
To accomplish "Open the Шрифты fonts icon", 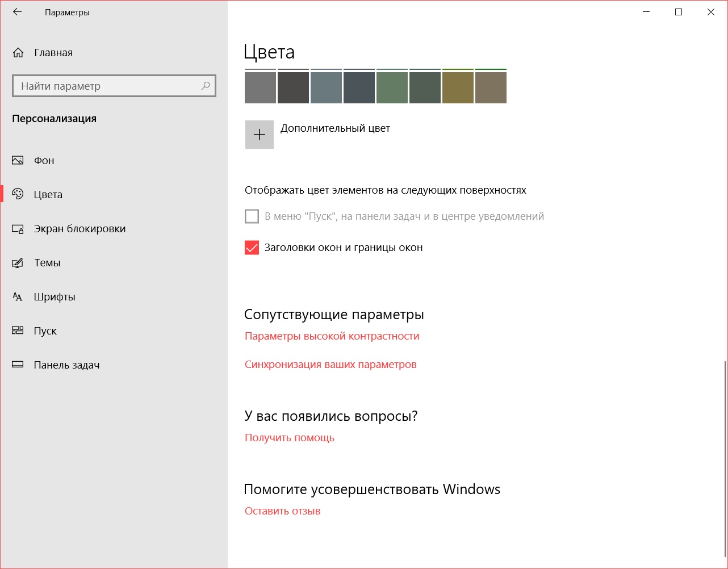I will pos(18,297).
